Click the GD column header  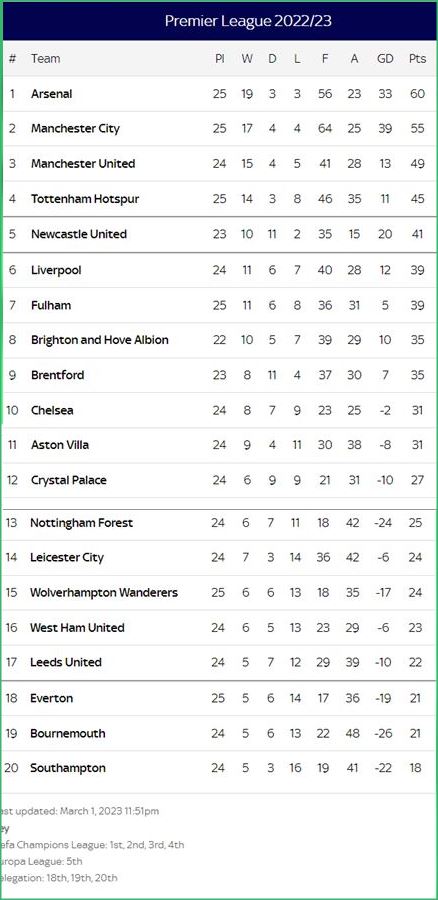click(385, 59)
